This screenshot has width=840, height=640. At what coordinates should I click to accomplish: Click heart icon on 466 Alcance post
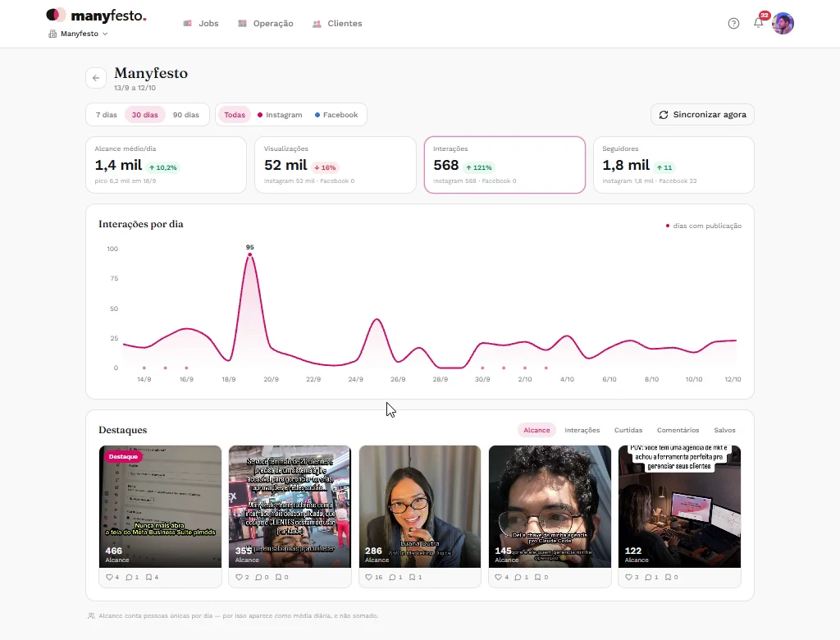(109, 578)
